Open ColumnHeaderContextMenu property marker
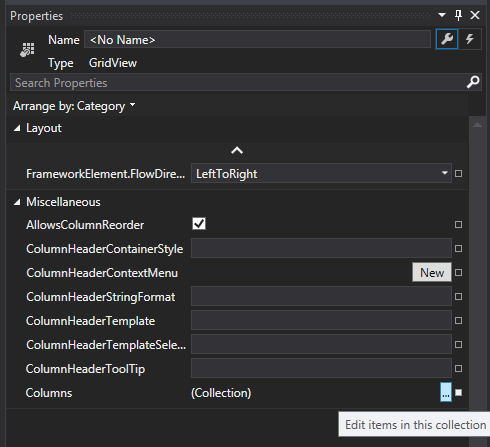490x447 pixels. 458,272
